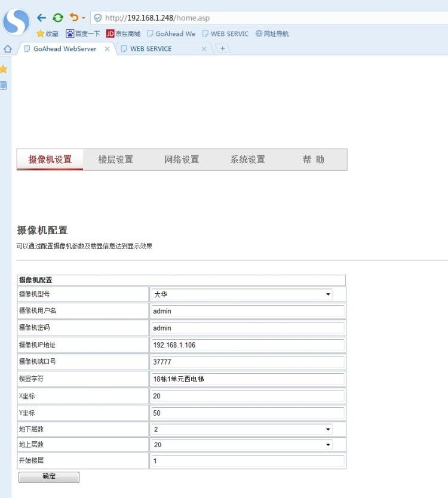Click the sidebar yellow star icon
This screenshot has width=448, height=498.
tap(4, 69)
